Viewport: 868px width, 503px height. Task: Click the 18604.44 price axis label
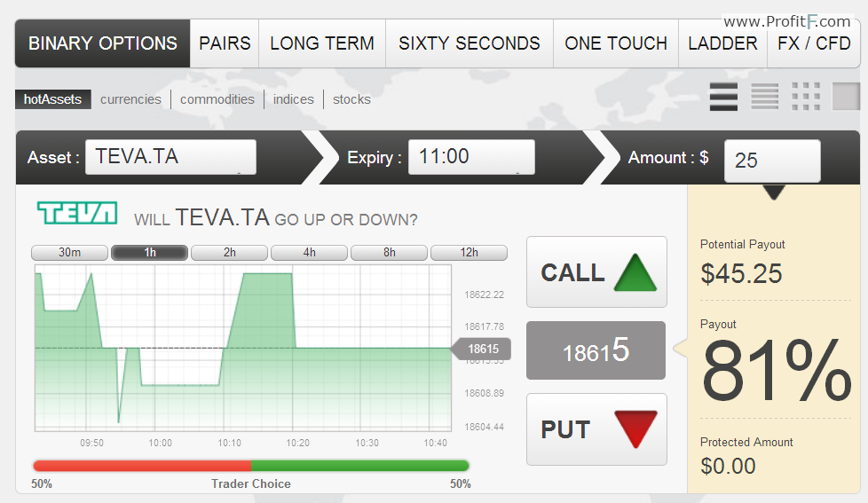point(484,427)
